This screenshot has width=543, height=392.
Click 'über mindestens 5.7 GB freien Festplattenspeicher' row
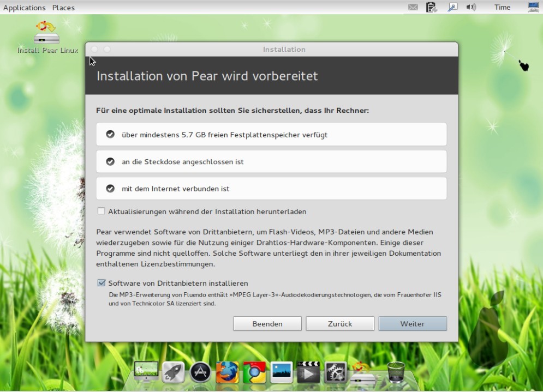coord(271,134)
